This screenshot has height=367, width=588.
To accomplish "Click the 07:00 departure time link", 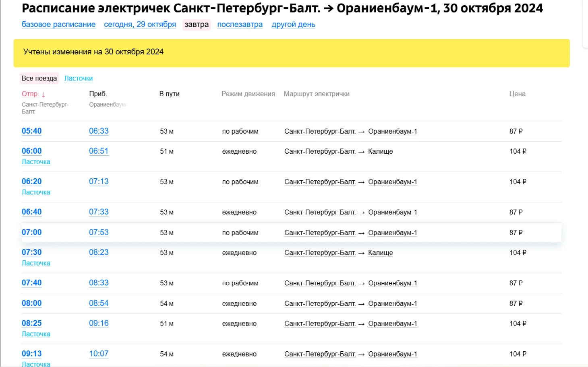I will [x=31, y=233].
